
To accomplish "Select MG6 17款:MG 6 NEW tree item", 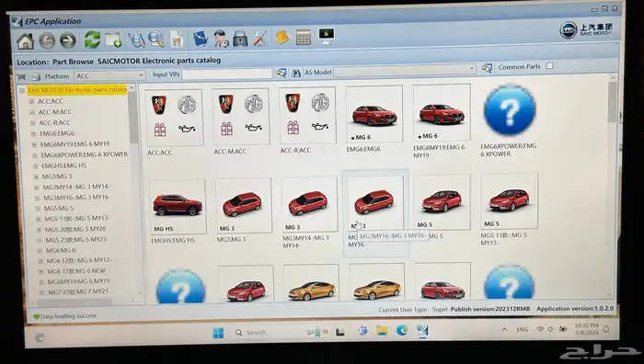I will [76, 271].
